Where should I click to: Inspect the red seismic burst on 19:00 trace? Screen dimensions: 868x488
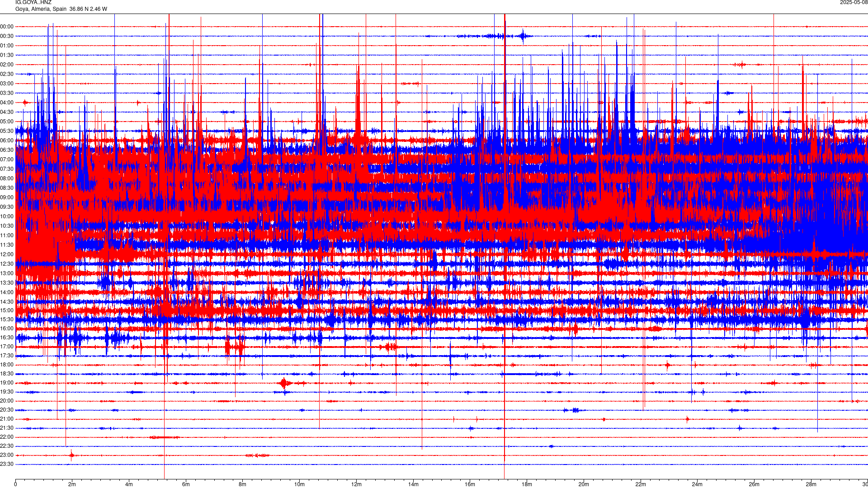(x=284, y=383)
